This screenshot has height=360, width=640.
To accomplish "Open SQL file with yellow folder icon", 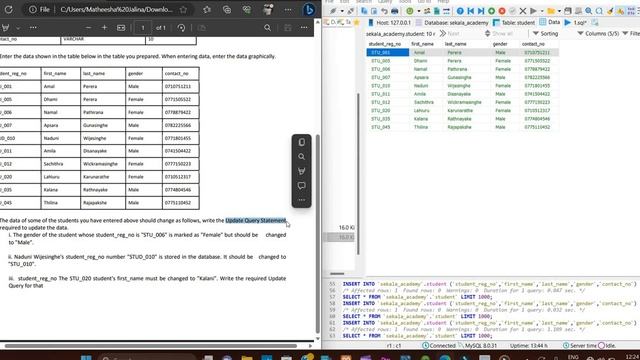I will [551, 11].
